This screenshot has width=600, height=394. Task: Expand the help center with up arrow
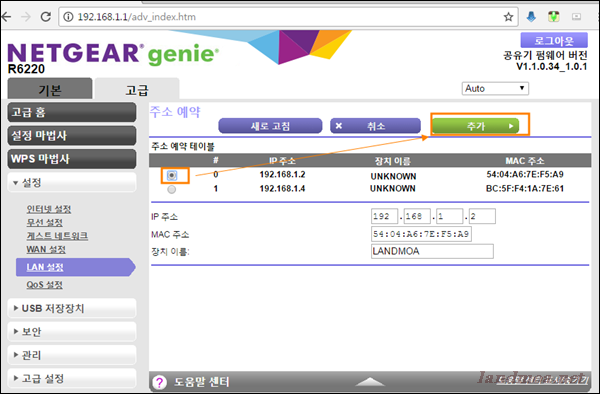[x=370, y=381]
